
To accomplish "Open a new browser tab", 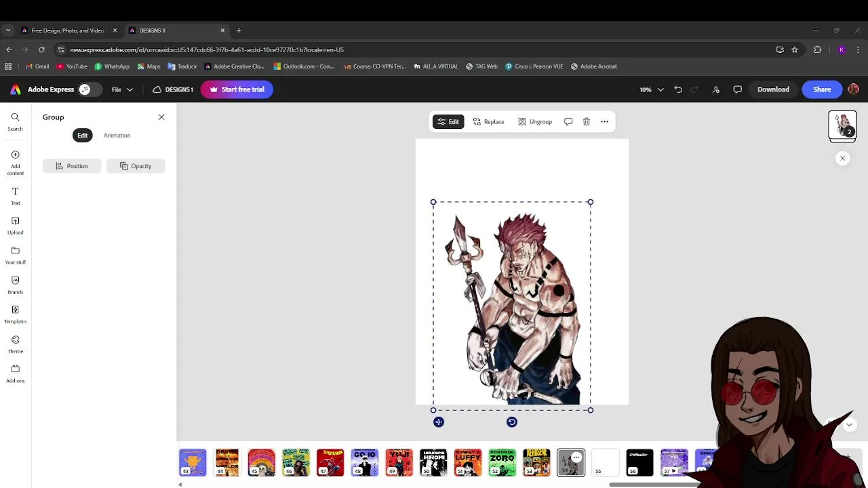I will point(239,30).
